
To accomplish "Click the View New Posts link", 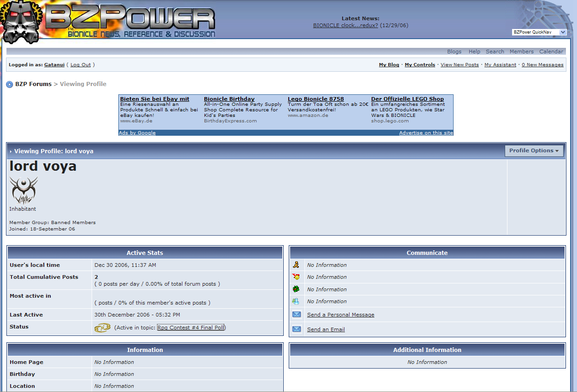I will pos(460,65).
